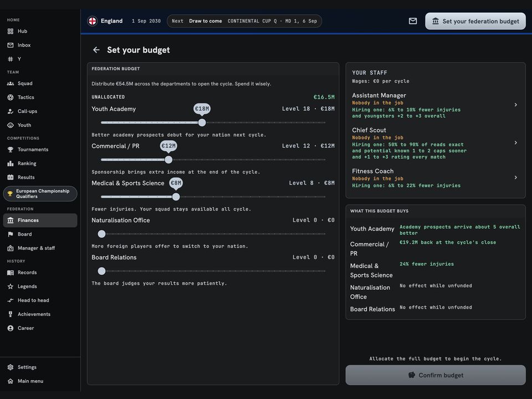Click the Results scoreboard icon
Image resolution: width=532 pixels, height=399 pixels.
(x=11, y=177)
